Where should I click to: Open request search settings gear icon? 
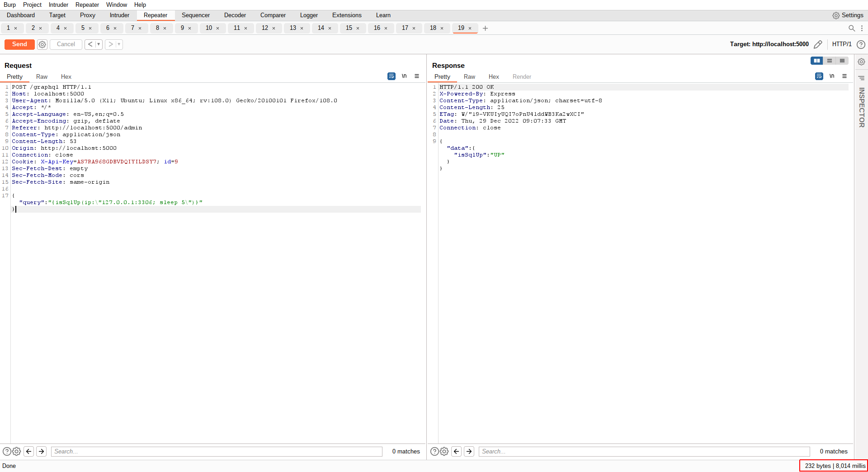[17, 451]
